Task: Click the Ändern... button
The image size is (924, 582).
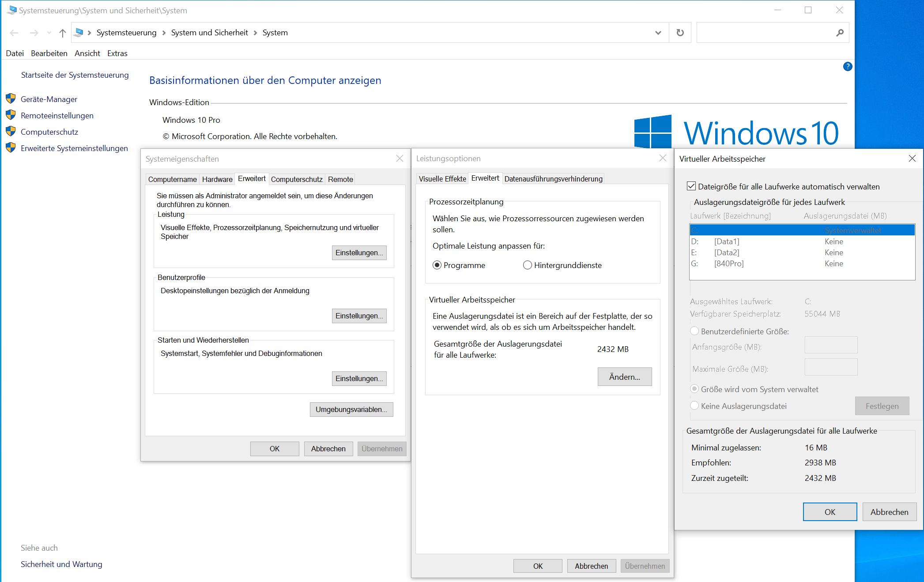Action: tap(624, 377)
